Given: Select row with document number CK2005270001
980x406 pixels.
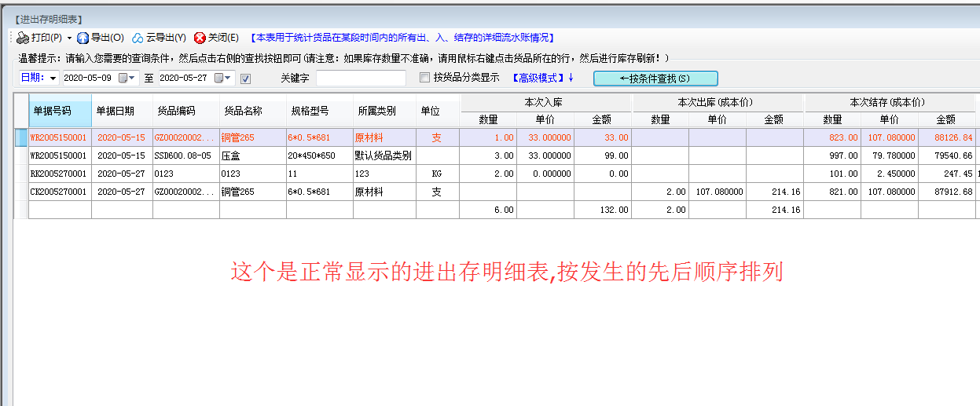Looking at the screenshot, I should coord(59,192).
